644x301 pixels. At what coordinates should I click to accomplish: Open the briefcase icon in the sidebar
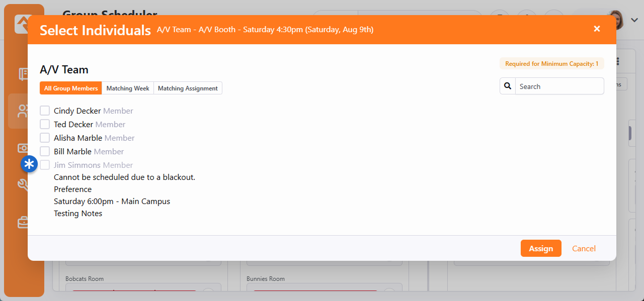point(23,222)
